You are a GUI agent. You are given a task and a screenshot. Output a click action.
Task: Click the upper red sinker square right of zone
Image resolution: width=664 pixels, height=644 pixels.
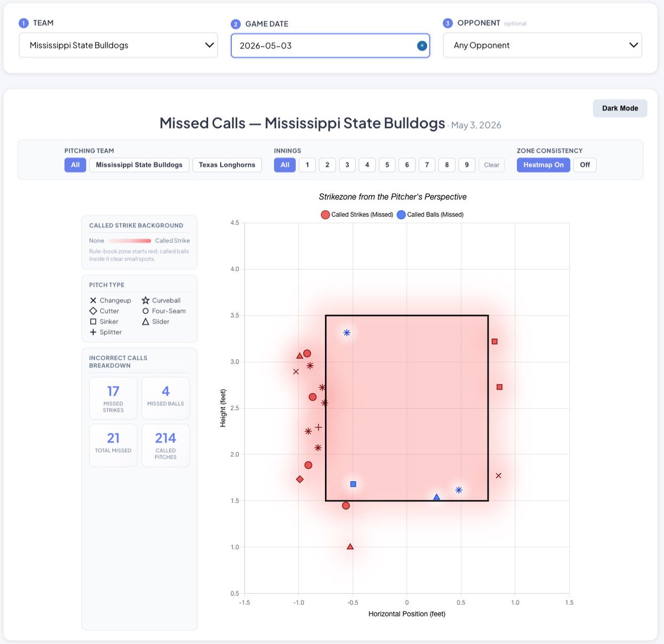point(495,342)
